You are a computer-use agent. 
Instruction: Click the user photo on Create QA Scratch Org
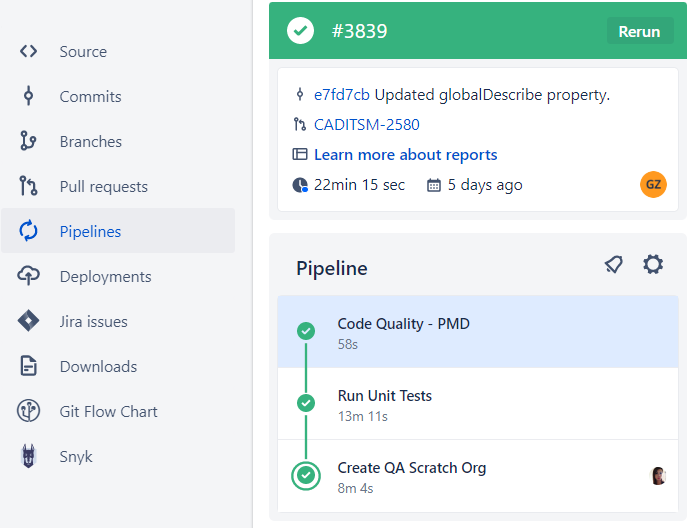(658, 476)
